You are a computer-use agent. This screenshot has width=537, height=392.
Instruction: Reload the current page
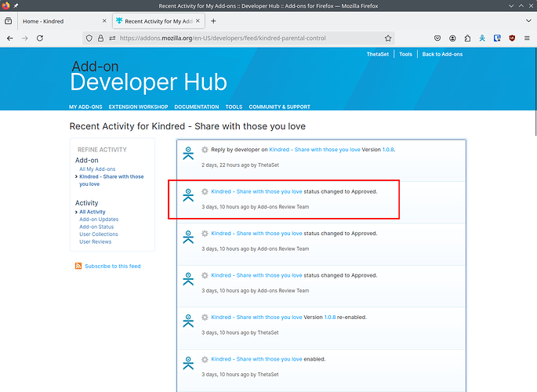[x=40, y=38]
